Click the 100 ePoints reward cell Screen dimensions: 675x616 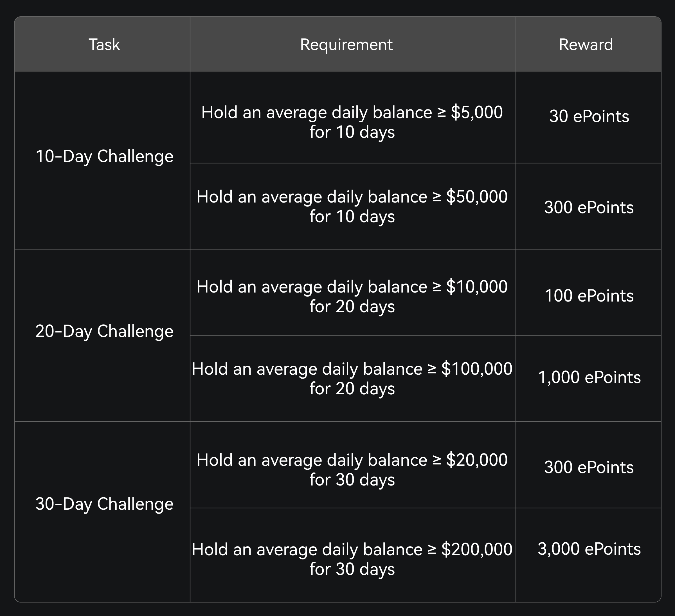coord(589,296)
